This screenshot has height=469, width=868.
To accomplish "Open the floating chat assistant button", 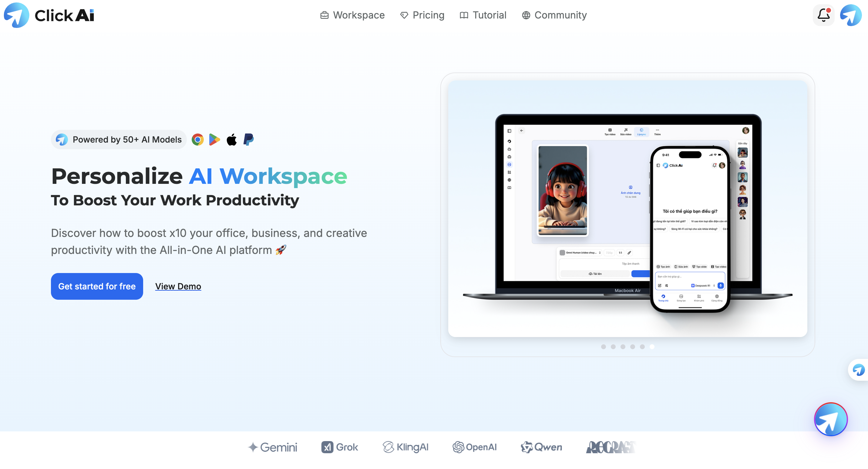I will [831, 419].
